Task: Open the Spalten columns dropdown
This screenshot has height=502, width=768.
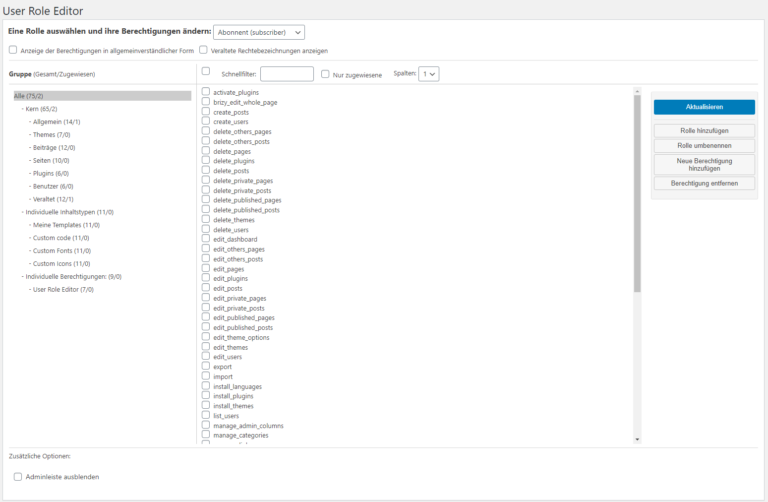Action: click(x=429, y=74)
